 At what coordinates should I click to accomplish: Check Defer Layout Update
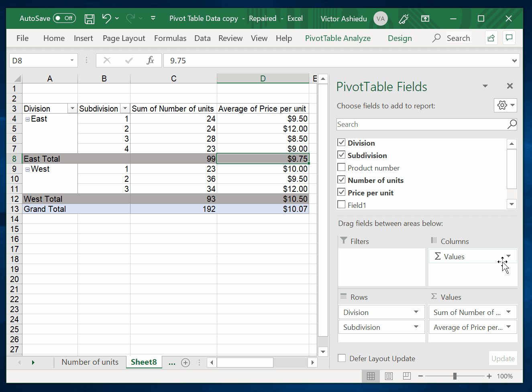(342, 358)
